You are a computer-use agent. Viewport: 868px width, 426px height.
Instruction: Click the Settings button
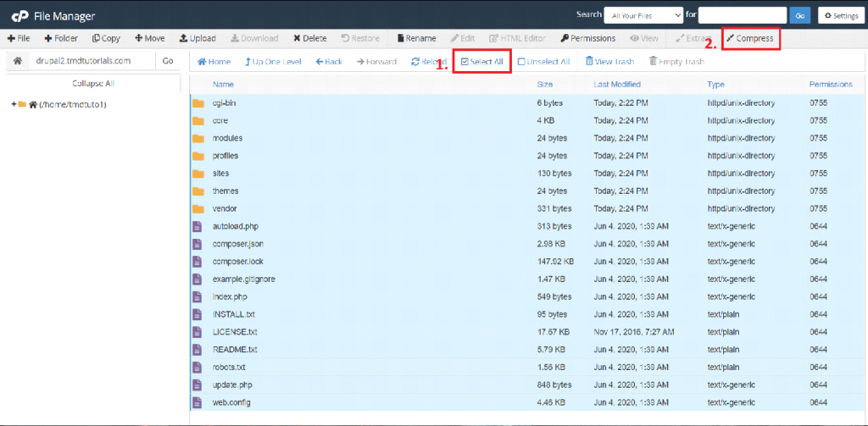click(x=842, y=15)
